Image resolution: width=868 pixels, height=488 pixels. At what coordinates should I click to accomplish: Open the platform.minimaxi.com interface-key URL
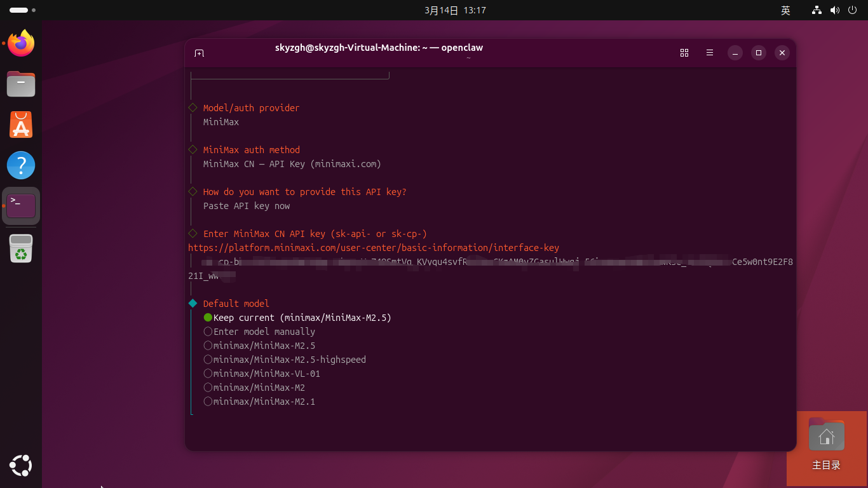374,248
